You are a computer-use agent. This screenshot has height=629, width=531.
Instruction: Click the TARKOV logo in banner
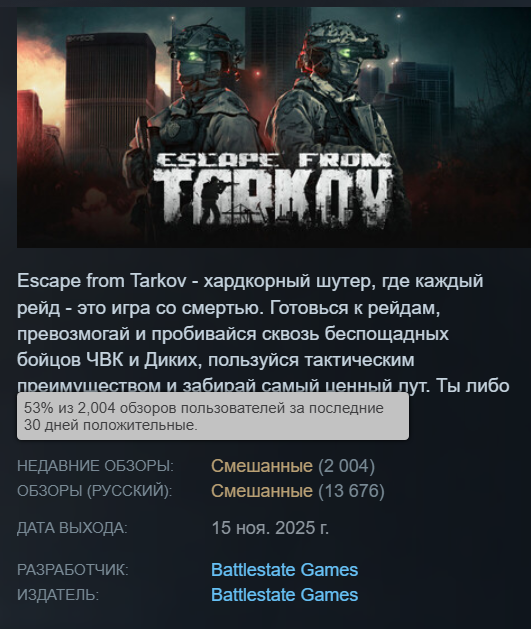[273, 199]
